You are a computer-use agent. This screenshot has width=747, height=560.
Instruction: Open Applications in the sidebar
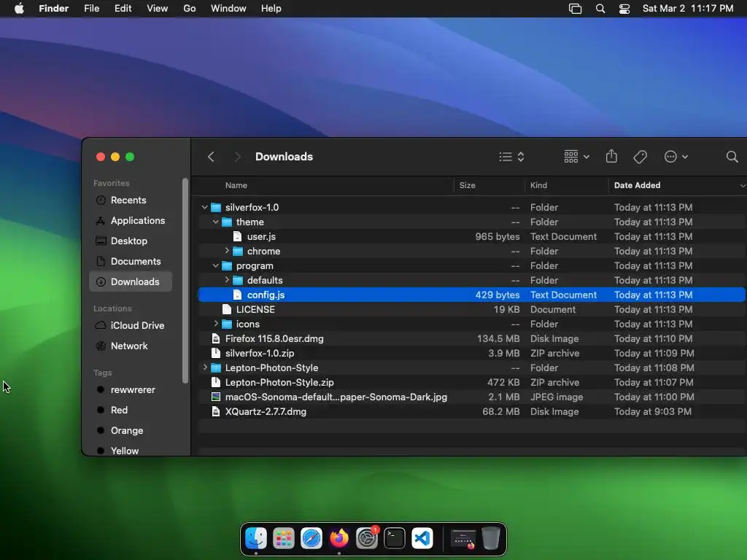130,220
